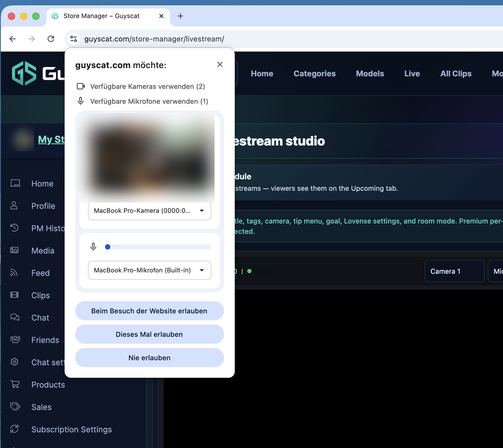Click sidebar Profile icon

(x=14, y=206)
